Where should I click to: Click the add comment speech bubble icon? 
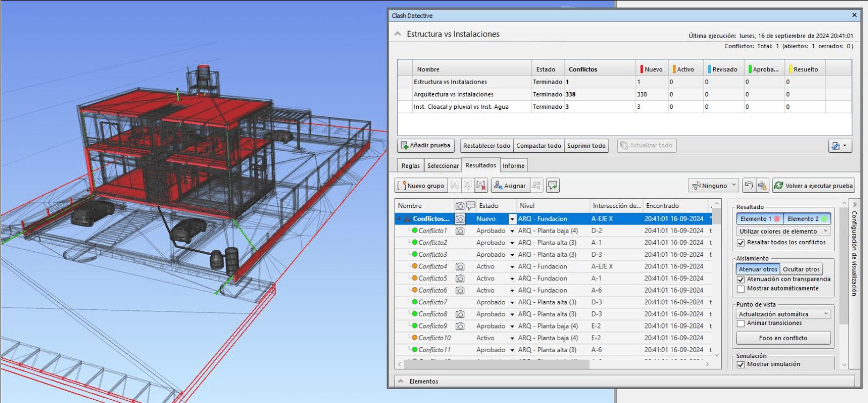[x=553, y=185]
